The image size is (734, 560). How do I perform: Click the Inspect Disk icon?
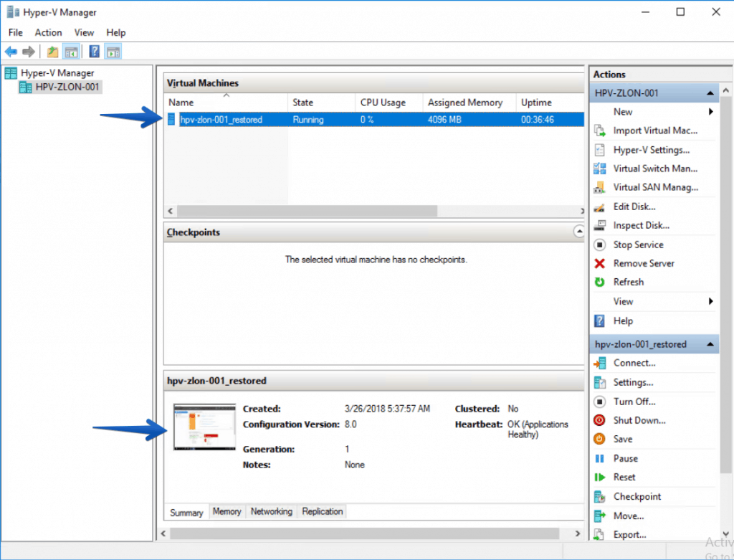coord(600,226)
